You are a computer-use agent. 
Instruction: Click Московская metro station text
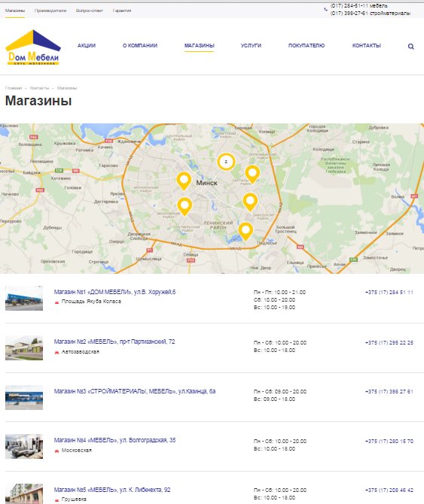[77, 451]
